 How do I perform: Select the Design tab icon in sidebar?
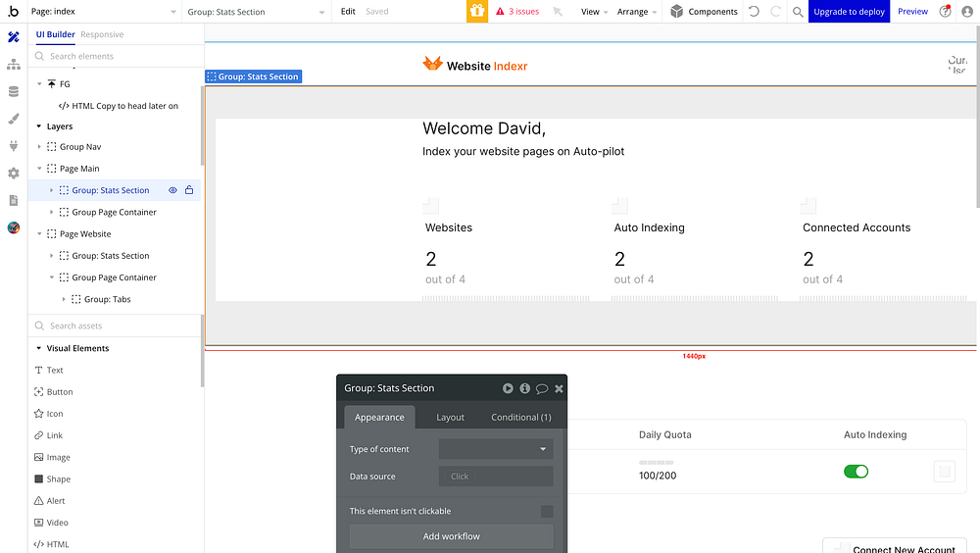click(x=13, y=37)
